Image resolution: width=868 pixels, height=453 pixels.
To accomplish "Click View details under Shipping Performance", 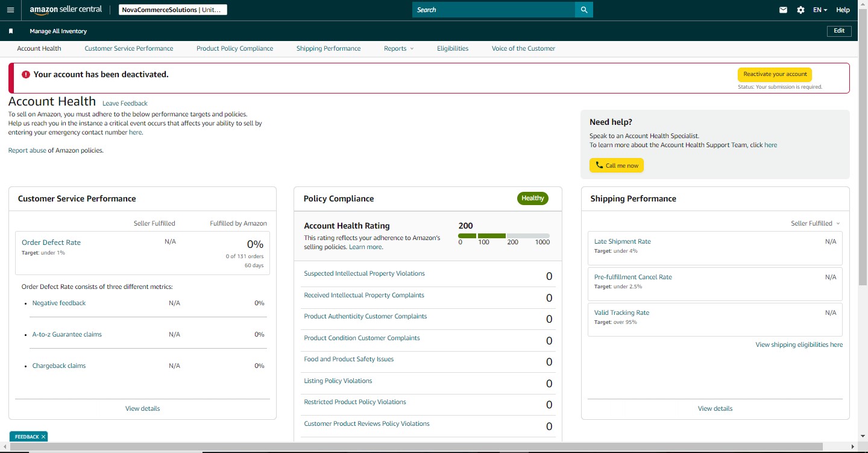I will point(715,408).
